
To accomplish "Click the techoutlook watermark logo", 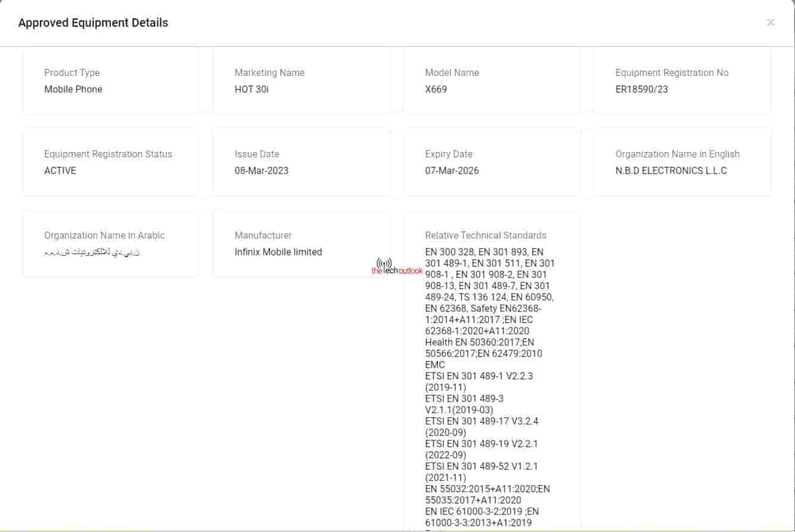I will [x=396, y=267].
